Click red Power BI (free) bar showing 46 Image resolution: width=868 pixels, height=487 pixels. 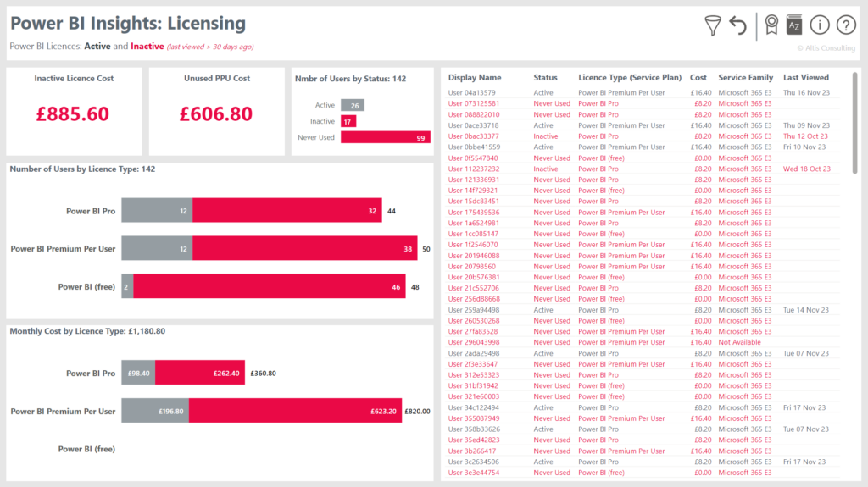269,286
